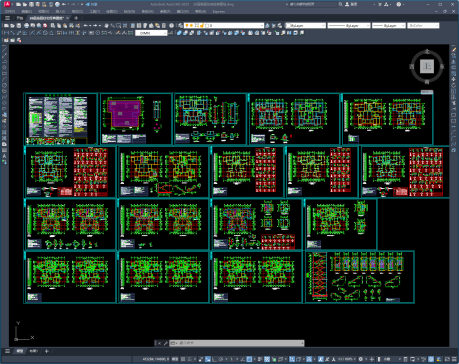Screen dimensions: 459x364
Task: Click the file tabs hamburger menu button
Action: 7,18
